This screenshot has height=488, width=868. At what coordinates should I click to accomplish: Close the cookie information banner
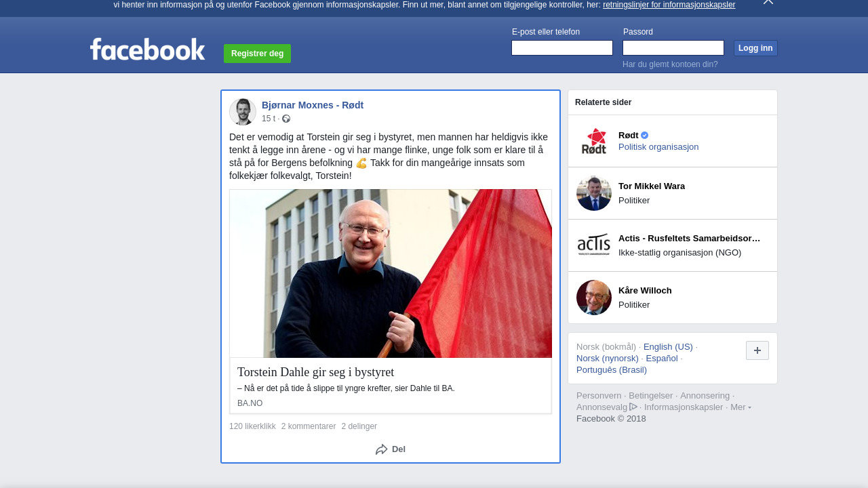768,2
